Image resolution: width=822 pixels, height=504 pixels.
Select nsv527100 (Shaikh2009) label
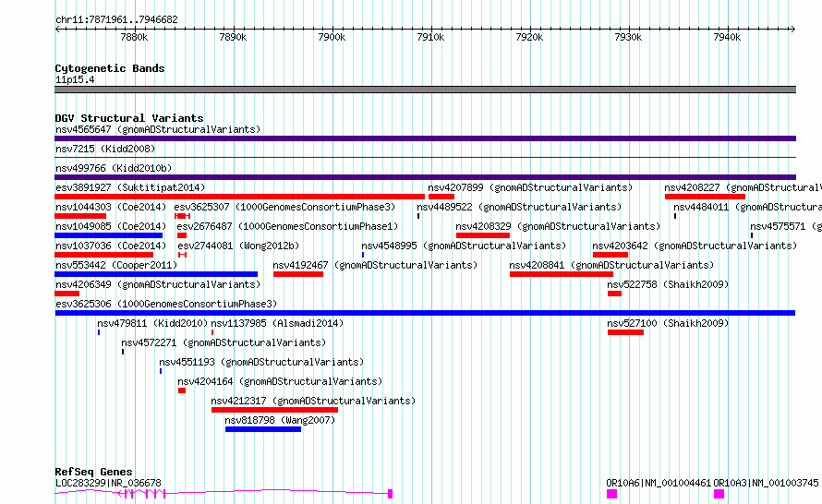click(x=668, y=323)
